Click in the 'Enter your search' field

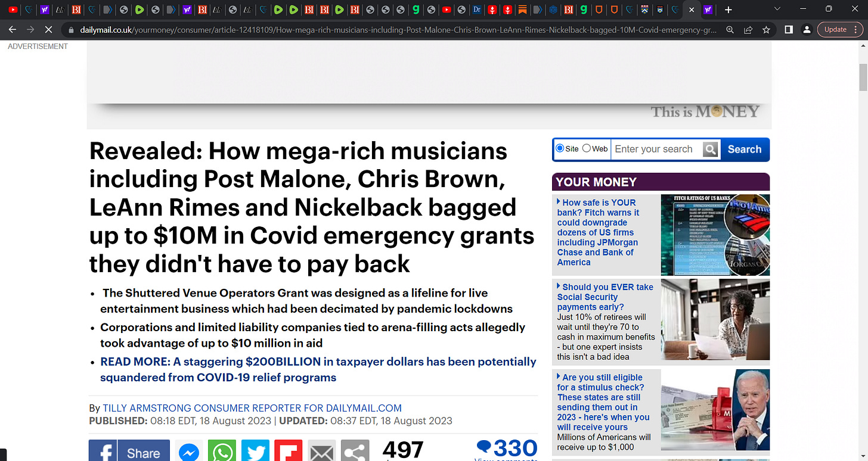pyautogui.click(x=656, y=149)
